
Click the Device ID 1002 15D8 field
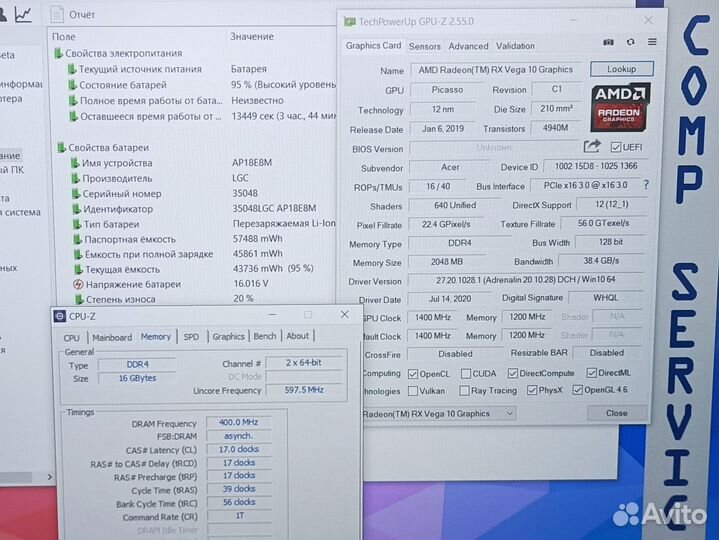tap(596, 166)
